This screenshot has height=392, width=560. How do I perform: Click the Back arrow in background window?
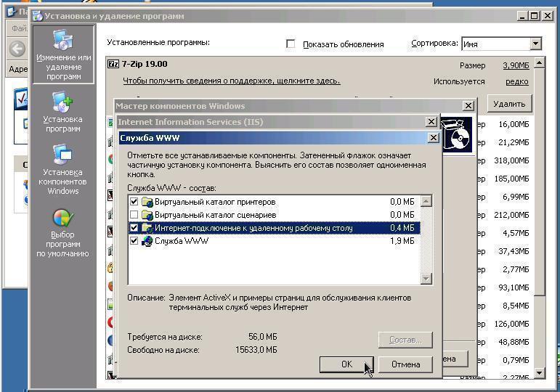coord(17,49)
